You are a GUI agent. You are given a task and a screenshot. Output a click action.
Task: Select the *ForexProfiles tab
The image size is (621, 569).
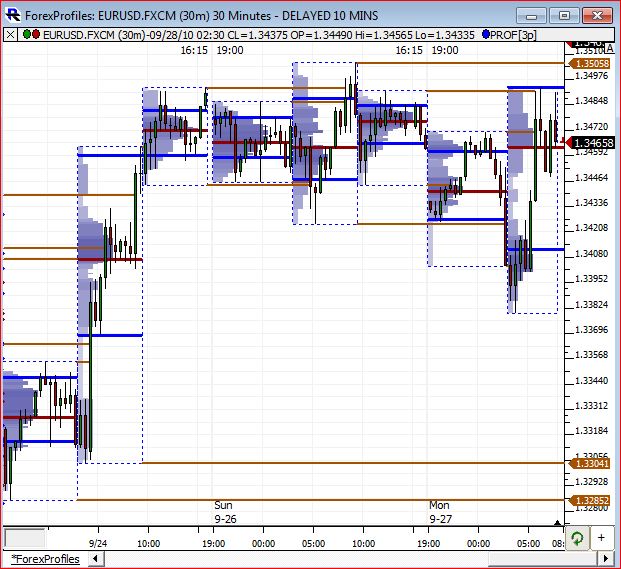coord(45,559)
